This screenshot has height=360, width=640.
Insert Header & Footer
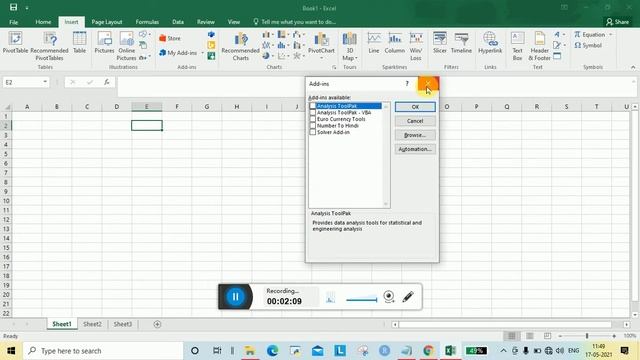tap(539, 46)
